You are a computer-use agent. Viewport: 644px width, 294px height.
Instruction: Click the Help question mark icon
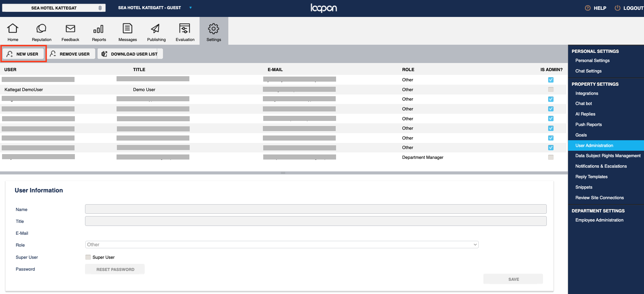pos(588,8)
